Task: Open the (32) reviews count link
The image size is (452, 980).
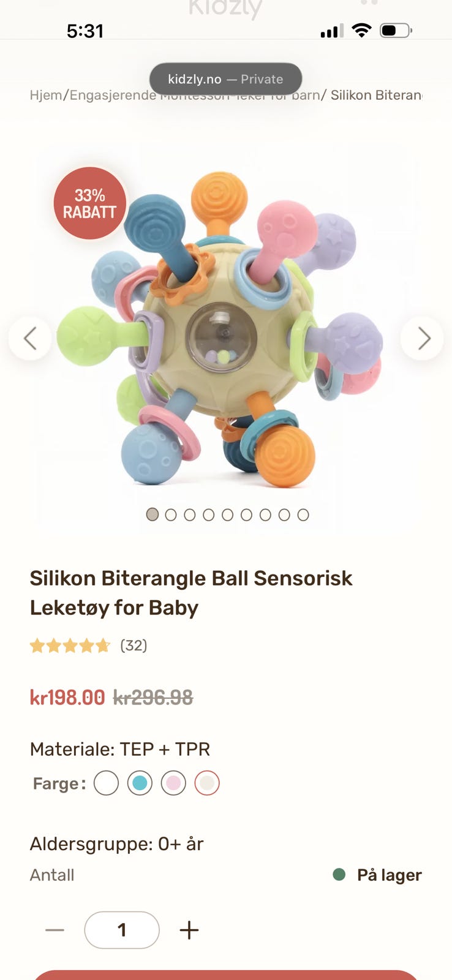Action: point(134,646)
